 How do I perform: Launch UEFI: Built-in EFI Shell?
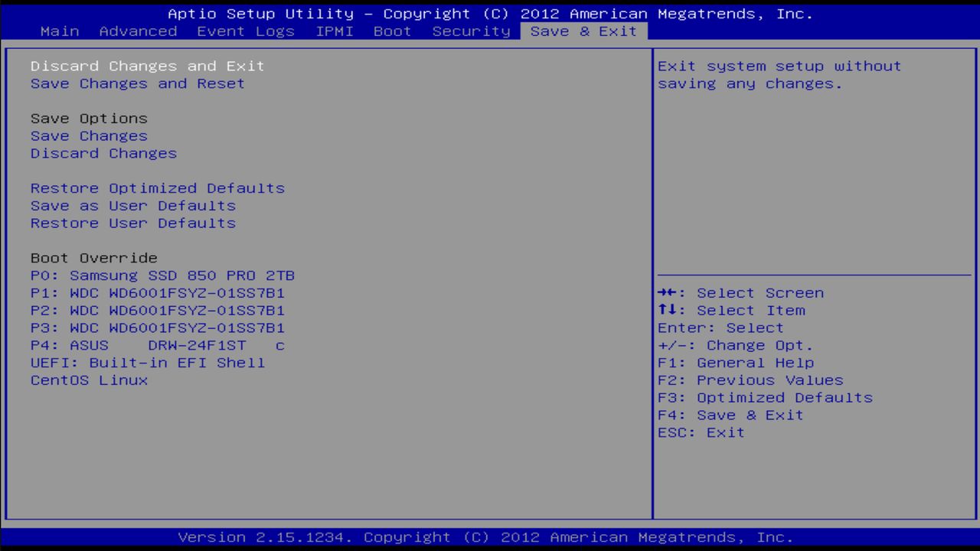[x=148, y=363]
